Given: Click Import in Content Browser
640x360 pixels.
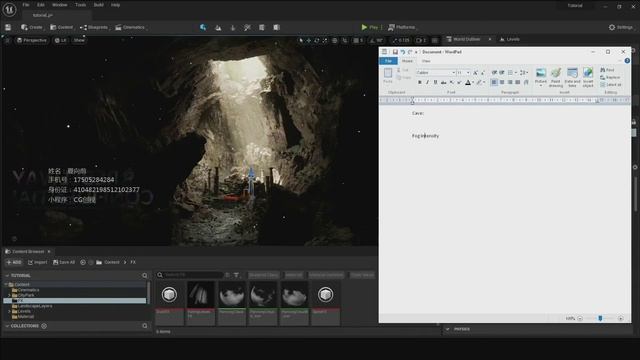Looking at the screenshot, I should click(37, 262).
